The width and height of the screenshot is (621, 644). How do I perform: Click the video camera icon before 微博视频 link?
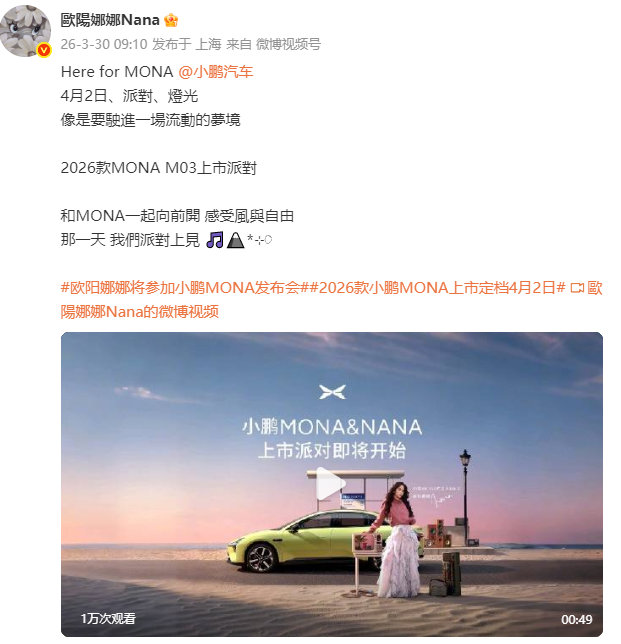577,288
